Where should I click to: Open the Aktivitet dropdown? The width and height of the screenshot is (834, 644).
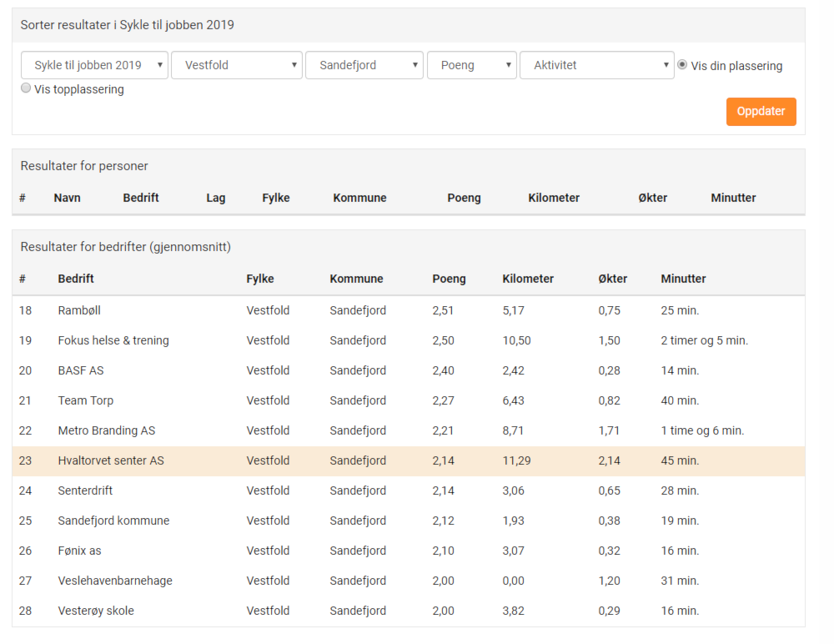click(x=597, y=65)
